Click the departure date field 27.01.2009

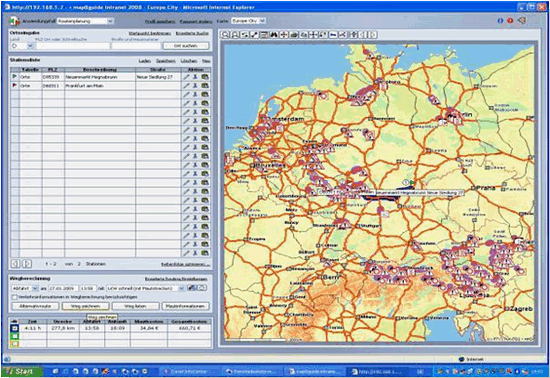pyautogui.click(x=63, y=288)
